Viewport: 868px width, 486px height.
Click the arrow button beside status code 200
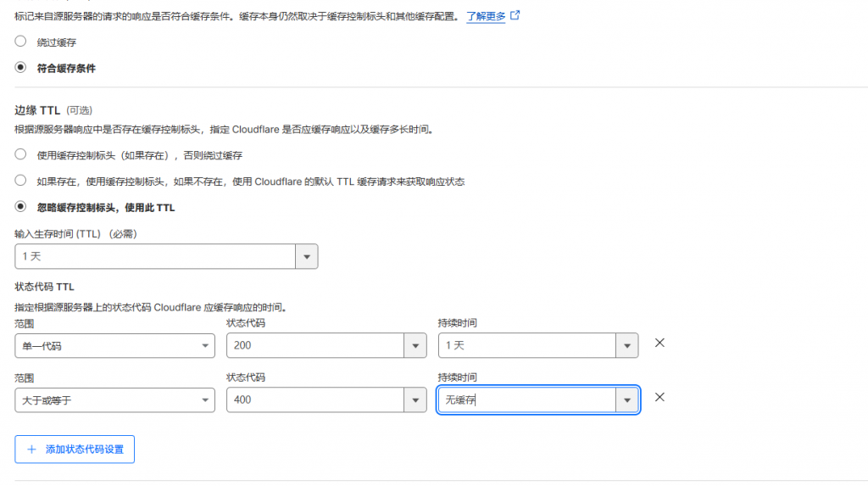[415, 345]
